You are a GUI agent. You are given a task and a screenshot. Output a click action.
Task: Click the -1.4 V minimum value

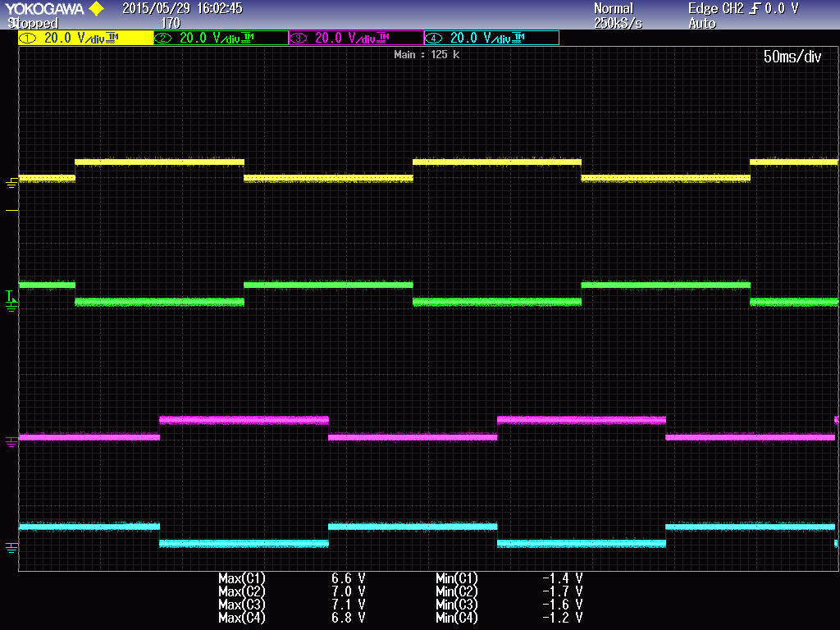[x=562, y=578]
